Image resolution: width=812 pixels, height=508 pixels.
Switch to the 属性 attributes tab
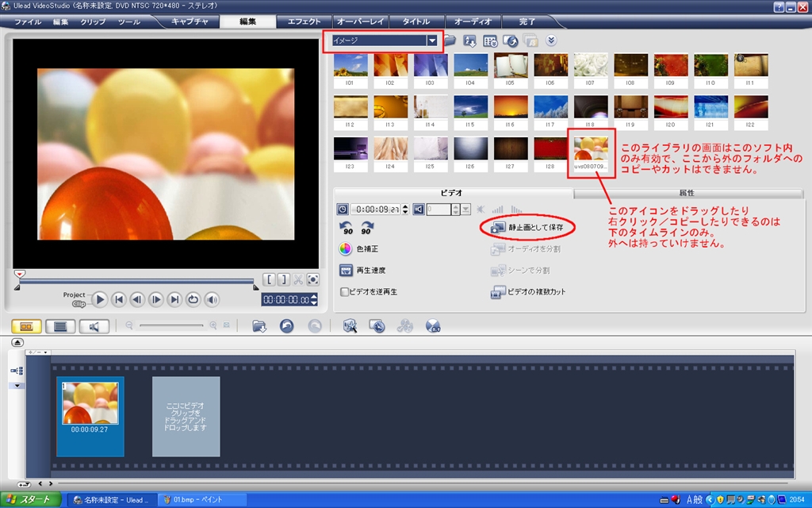click(x=688, y=193)
